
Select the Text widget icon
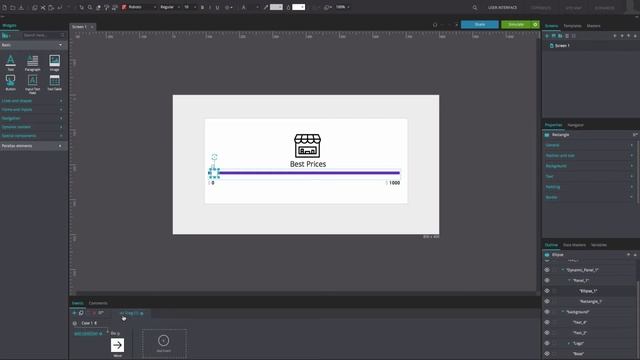coord(11,61)
